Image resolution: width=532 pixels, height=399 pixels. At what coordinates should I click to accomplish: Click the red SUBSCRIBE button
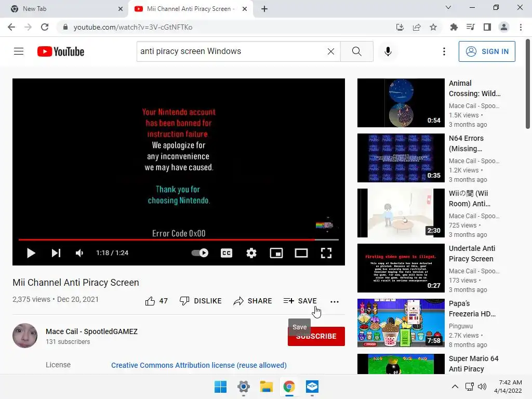316,336
